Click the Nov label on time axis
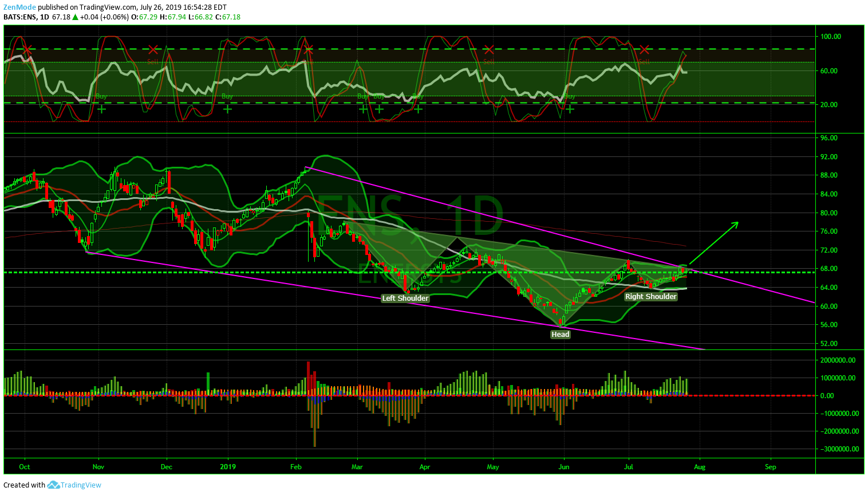Image resolution: width=868 pixels, height=495 pixels. point(98,467)
